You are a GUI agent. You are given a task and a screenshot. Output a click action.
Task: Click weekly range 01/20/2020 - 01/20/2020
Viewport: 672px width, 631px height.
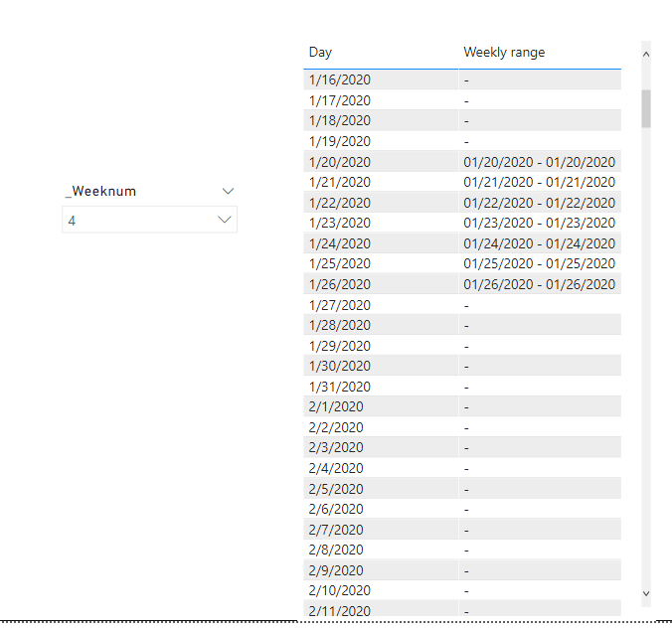(539, 162)
